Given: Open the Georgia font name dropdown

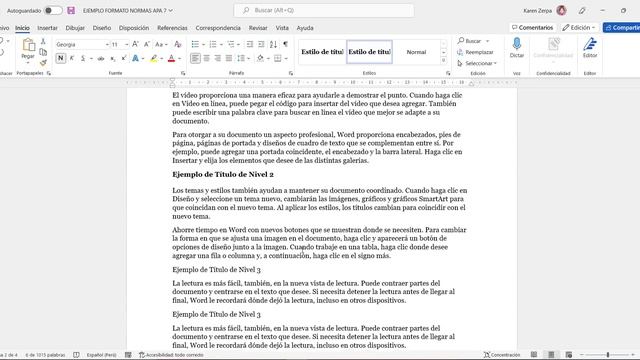Looking at the screenshot, I should click(x=107, y=44).
